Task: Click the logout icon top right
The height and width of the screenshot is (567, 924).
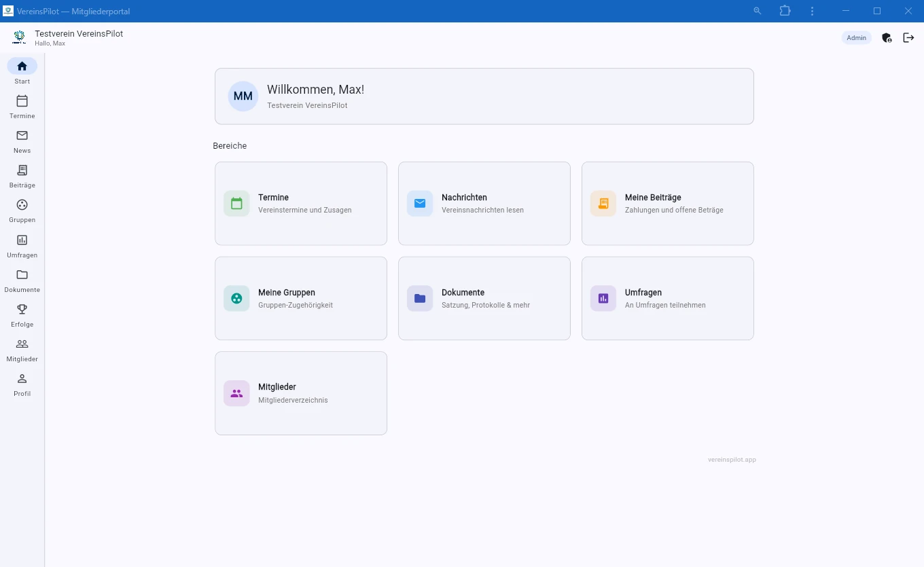Action: pyautogui.click(x=908, y=37)
